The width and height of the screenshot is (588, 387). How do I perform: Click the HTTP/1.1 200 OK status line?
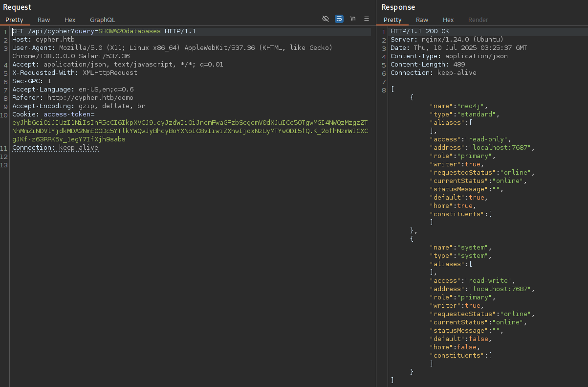pyautogui.click(x=420, y=31)
